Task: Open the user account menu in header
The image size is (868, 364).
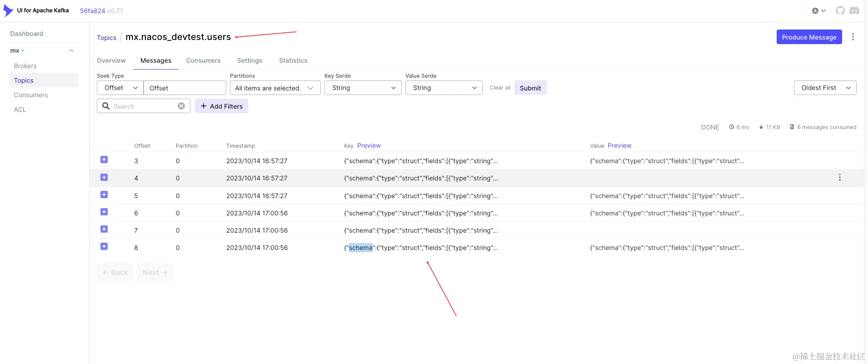Action: coord(819,11)
